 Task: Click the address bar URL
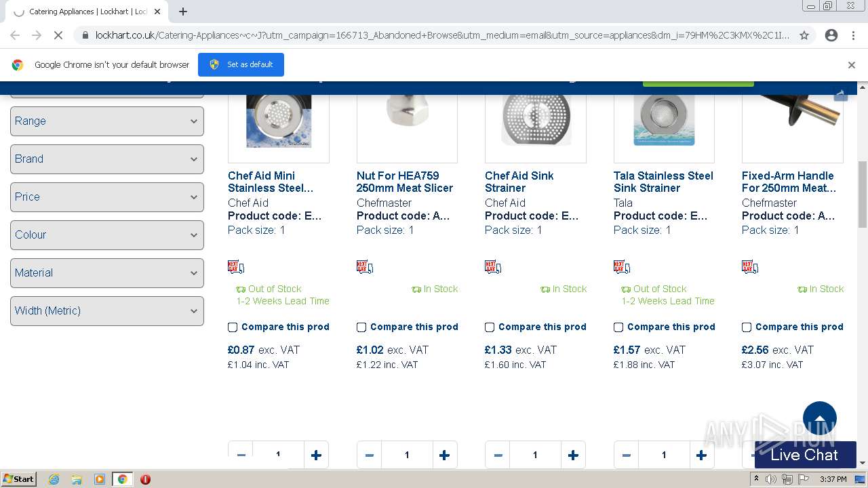click(x=442, y=35)
